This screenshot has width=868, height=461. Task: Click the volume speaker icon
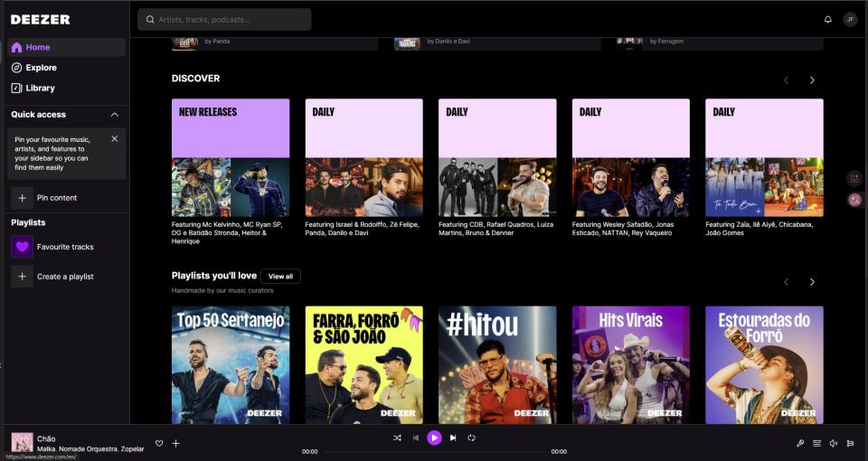pos(833,443)
